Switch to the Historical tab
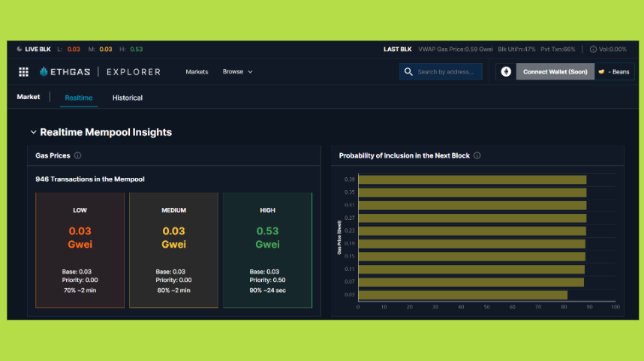The width and height of the screenshot is (644, 361). [x=128, y=98]
